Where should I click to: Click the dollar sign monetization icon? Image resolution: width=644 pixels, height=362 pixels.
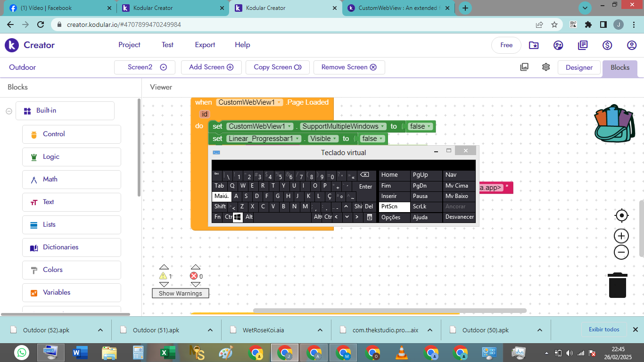[607, 45]
